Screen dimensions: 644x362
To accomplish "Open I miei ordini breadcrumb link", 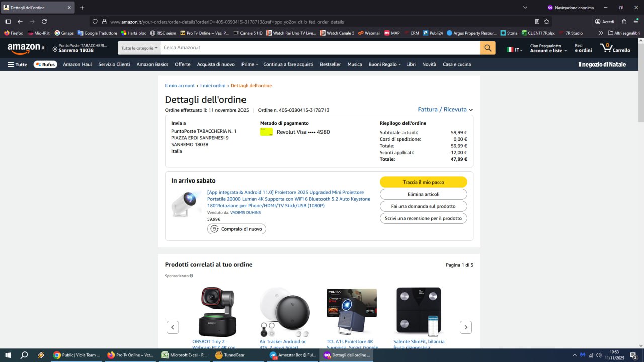I will click(213, 86).
